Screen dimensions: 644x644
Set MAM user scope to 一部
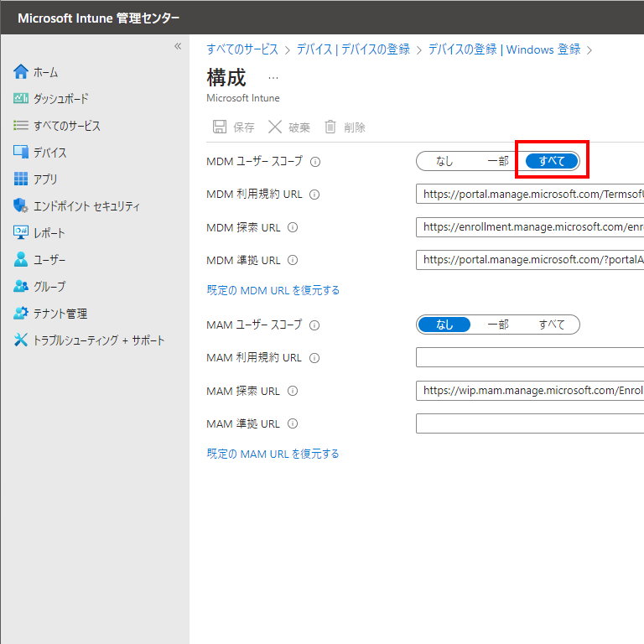(x=498, y=325)
